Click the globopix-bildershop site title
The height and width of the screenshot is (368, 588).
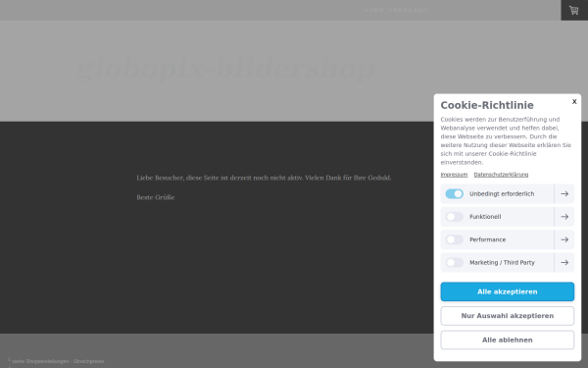pos(226,68)
